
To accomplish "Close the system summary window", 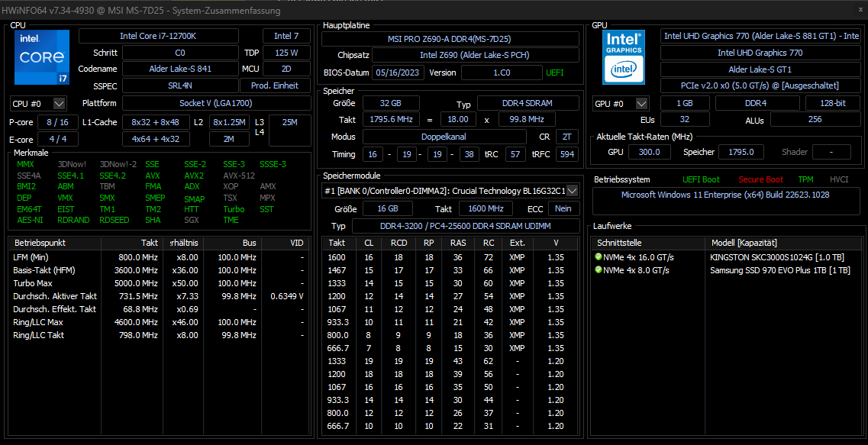I will 859,10.
